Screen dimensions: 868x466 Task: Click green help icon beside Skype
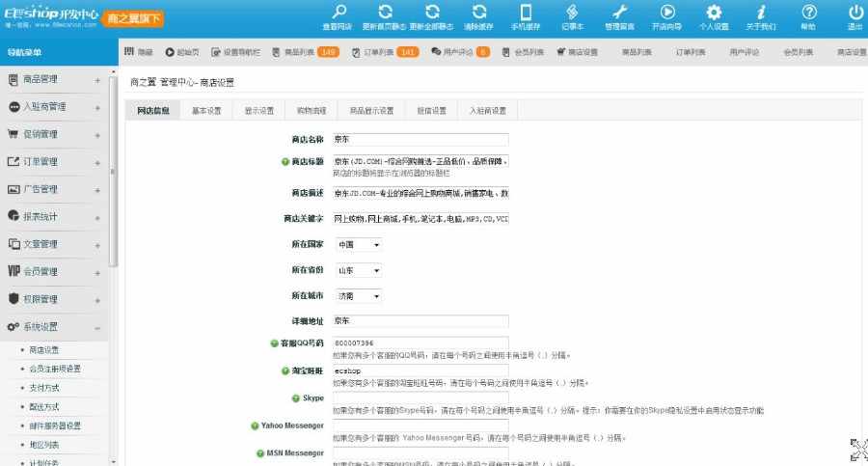pos(296,398)
